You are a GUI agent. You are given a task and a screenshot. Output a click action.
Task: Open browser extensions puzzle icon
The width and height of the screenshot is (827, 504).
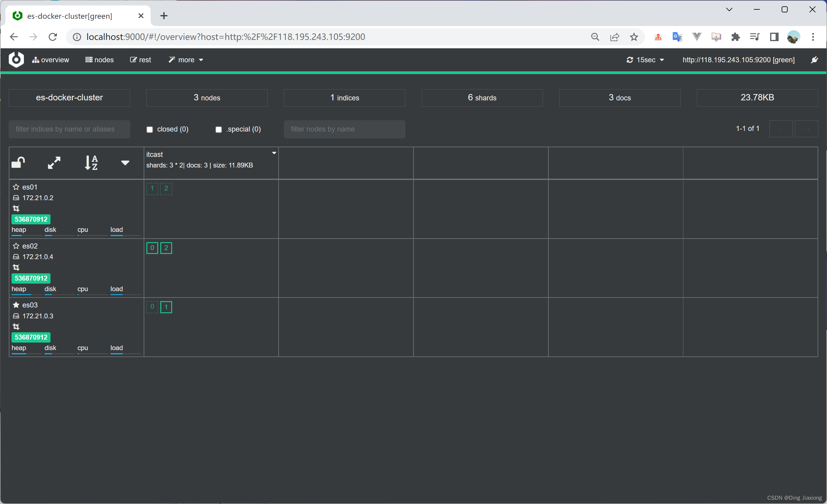click(735, 37)
